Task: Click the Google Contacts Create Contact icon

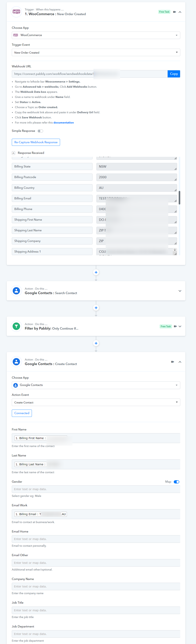Action: click(x=17, y=362)
